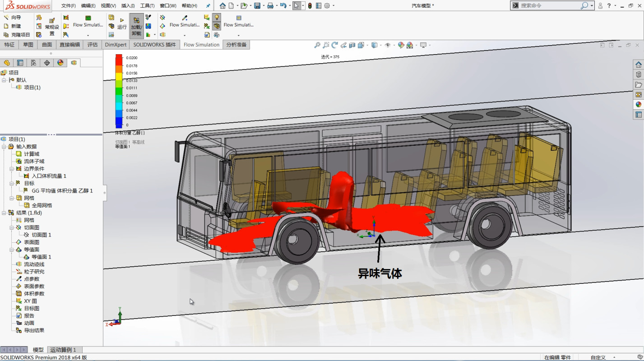Collapse the 等值面 tree node

coord(12,250)
